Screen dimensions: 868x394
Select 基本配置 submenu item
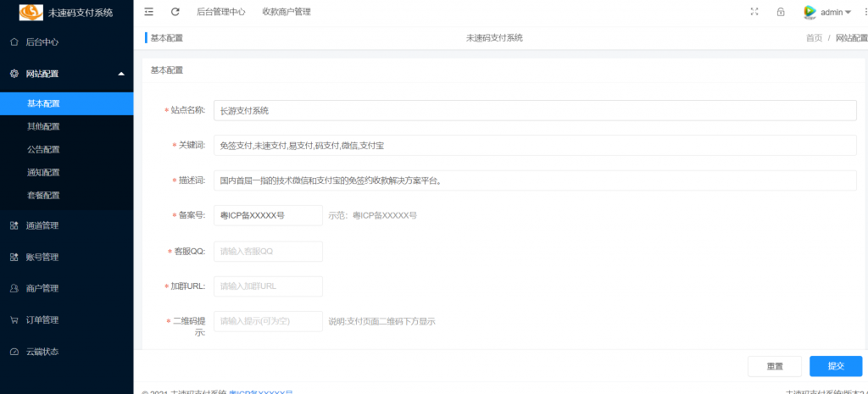pyautogui.click(x=66, y=103)
